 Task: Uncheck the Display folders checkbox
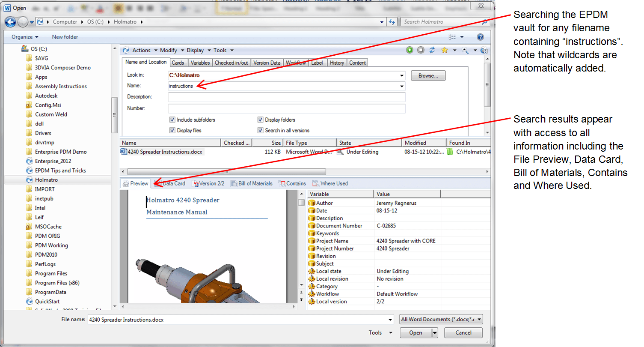point(260,120)
